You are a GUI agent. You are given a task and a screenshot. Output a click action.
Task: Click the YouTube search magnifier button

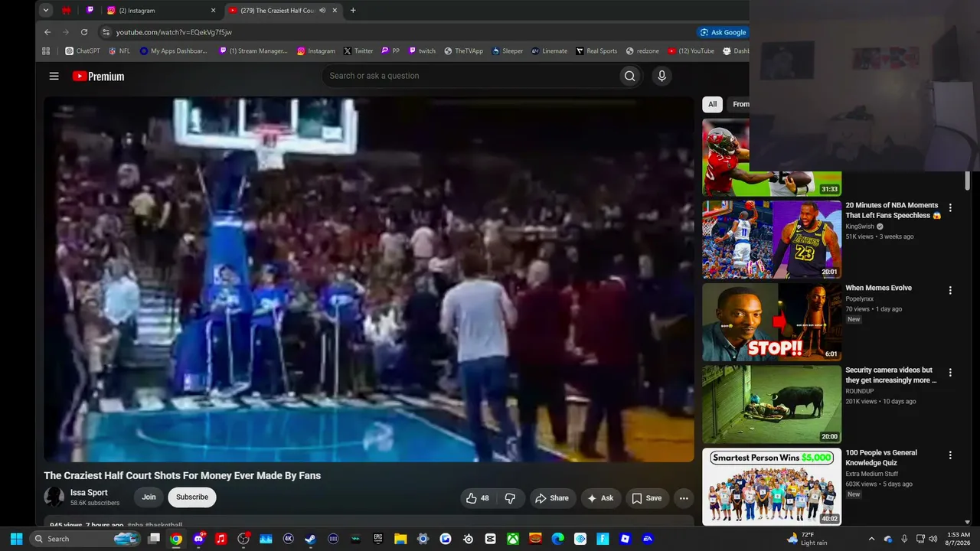coord(629,76)
